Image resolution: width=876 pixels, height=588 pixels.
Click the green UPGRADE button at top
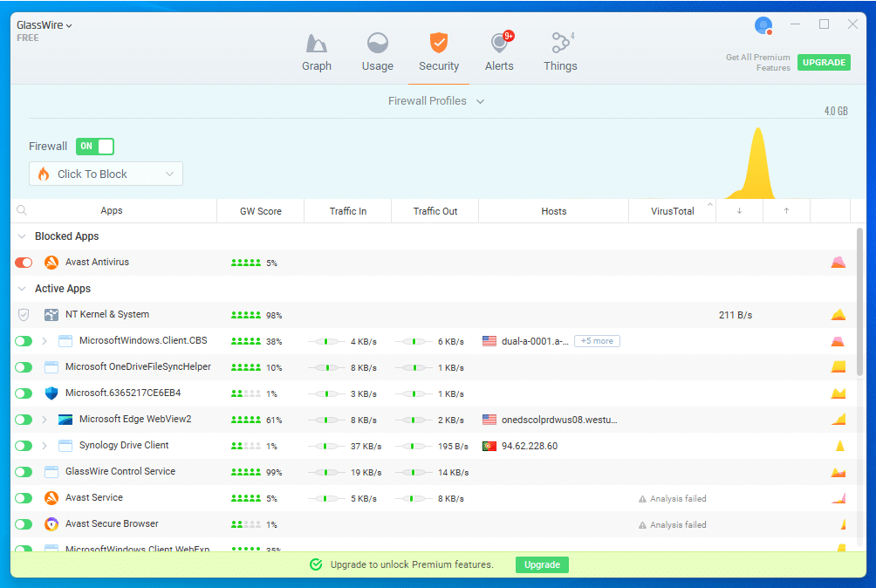point(824,63)
